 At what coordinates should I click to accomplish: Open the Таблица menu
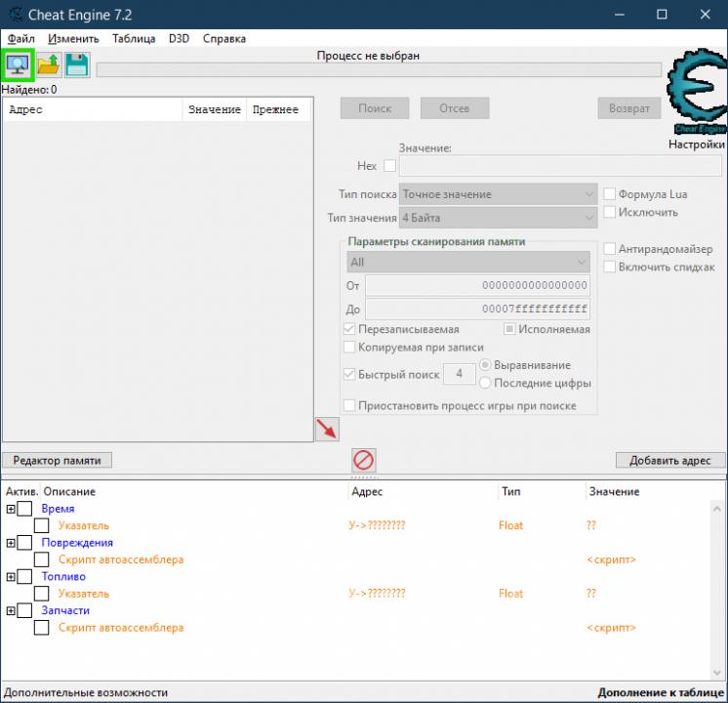(x=134, y=39)
